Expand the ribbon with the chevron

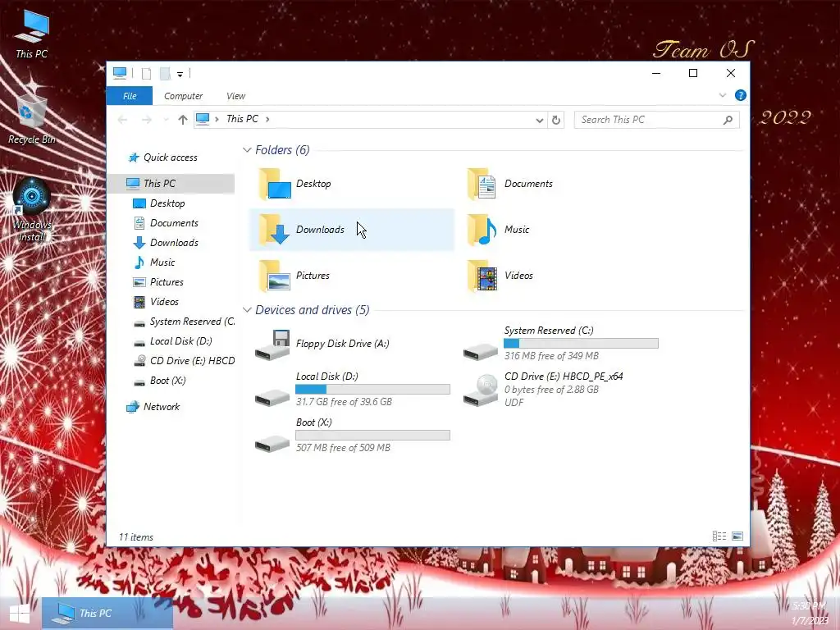click(722, 95)
